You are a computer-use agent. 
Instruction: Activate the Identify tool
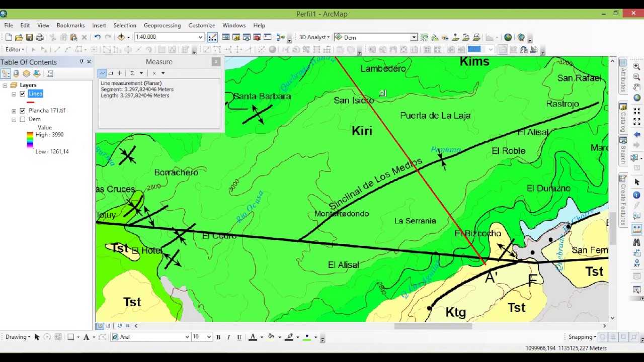tap(636, 195)
